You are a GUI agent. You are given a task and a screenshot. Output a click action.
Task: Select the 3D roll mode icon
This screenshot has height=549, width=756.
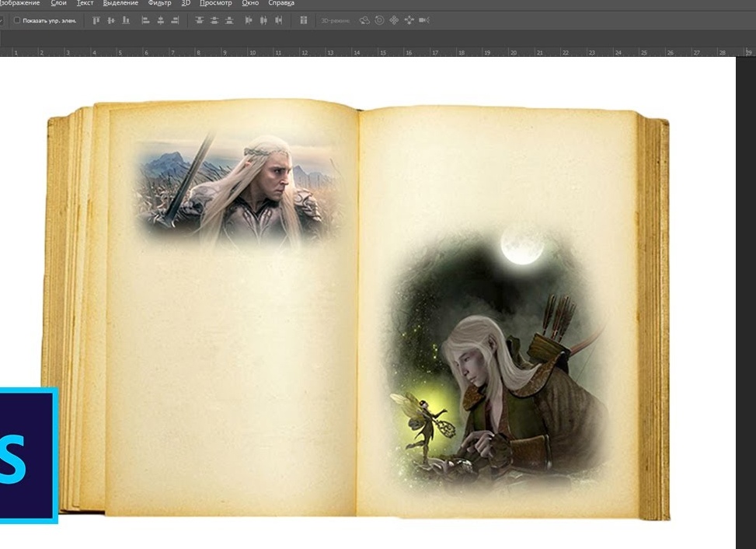(379, 20)
